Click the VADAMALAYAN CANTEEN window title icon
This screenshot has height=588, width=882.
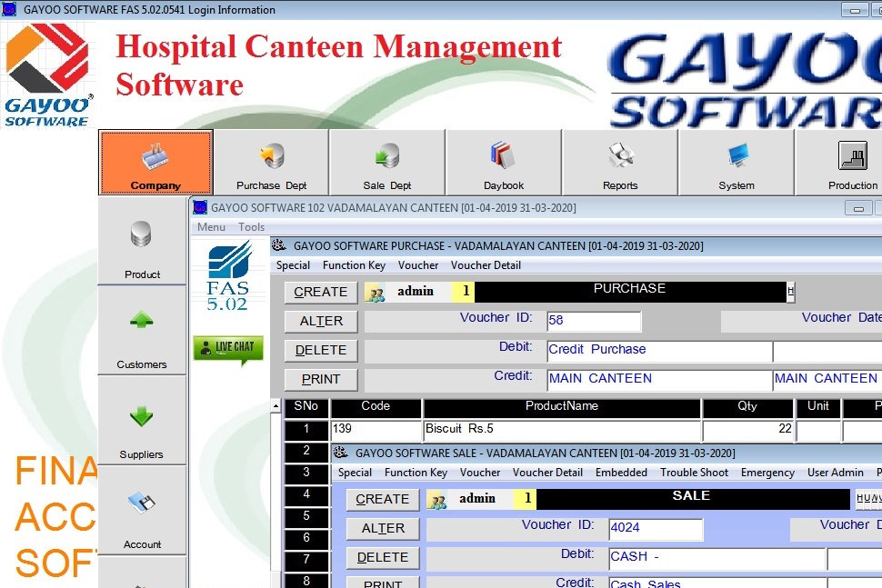[x=200, y=207]
